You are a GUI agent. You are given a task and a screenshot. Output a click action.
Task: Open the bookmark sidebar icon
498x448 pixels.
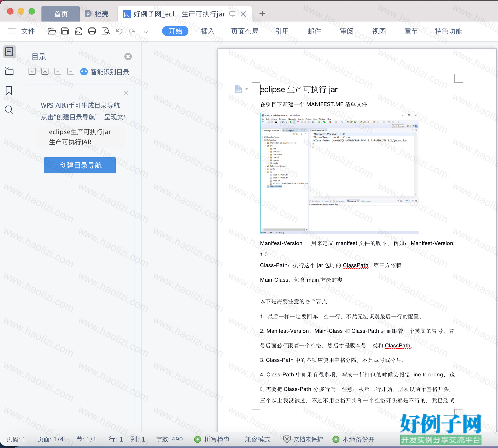click(9, 90)
